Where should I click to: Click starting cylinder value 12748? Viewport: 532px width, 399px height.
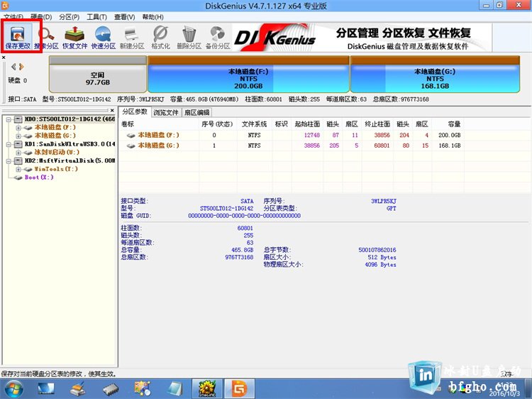[x=312, y=135]
